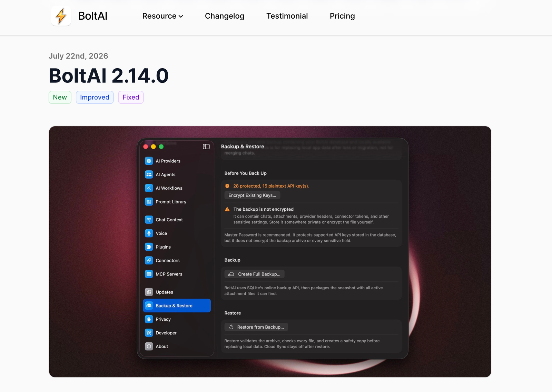Click the BoltAI brand name
Image resolution: width=552 pixels, height=392 pixels.
point(93,16)
